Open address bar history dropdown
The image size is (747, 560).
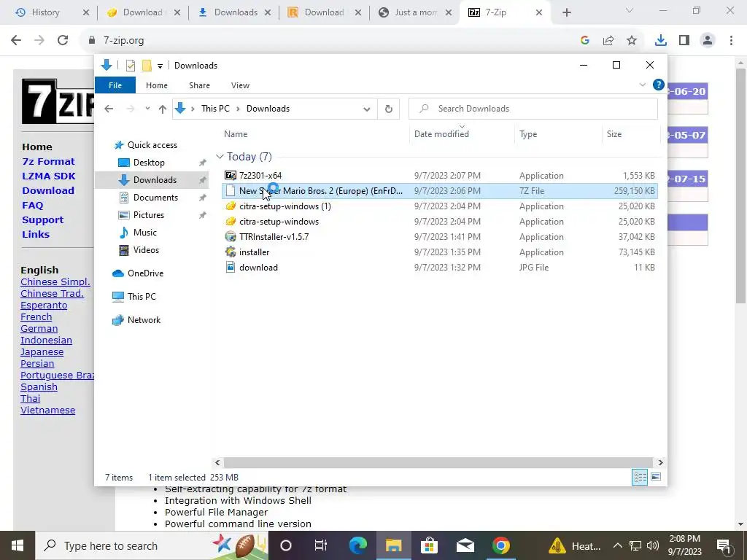pos(367,109)
